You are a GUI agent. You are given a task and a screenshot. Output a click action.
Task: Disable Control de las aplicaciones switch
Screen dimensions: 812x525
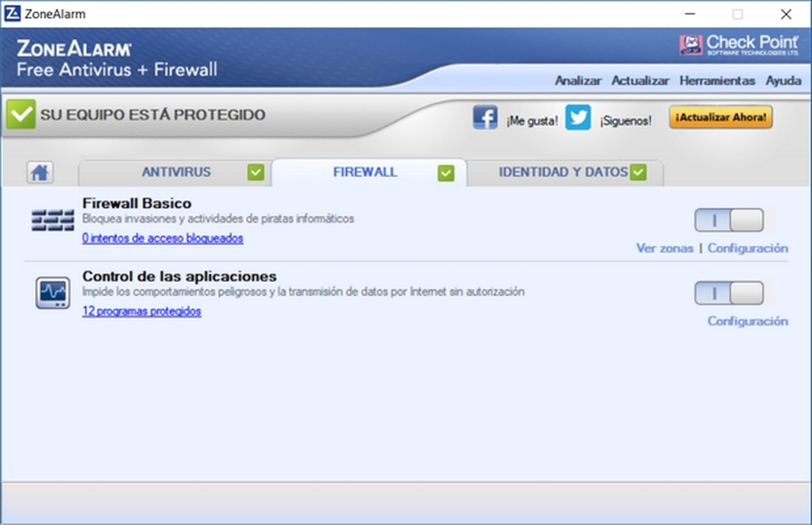pos(729,293)
